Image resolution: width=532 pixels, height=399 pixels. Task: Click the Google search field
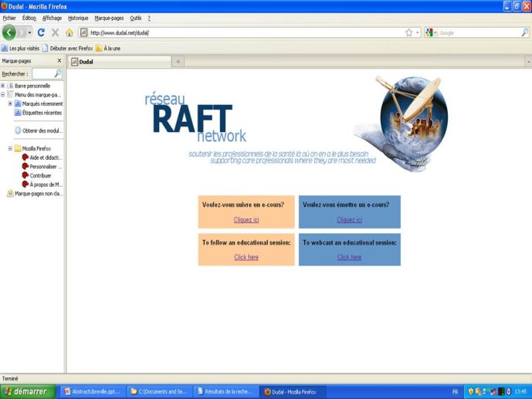479,32
